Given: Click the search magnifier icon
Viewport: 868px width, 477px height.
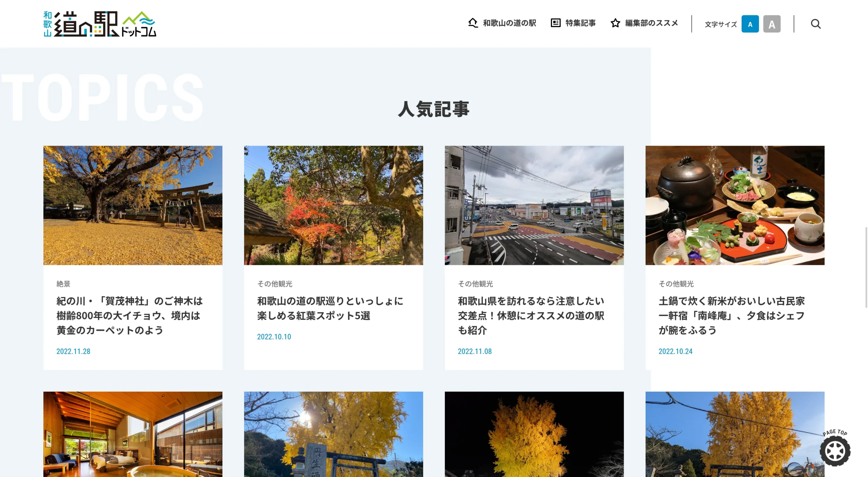Looking at the screenshot, I should 815,24.
